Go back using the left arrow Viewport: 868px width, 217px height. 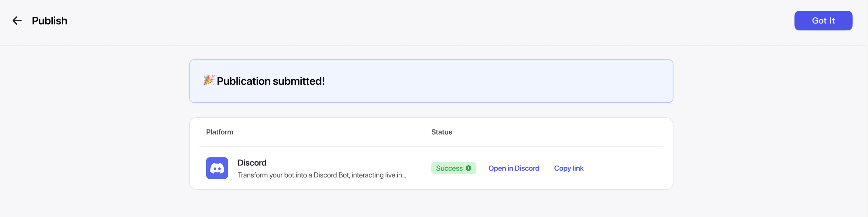pos(17,21)
